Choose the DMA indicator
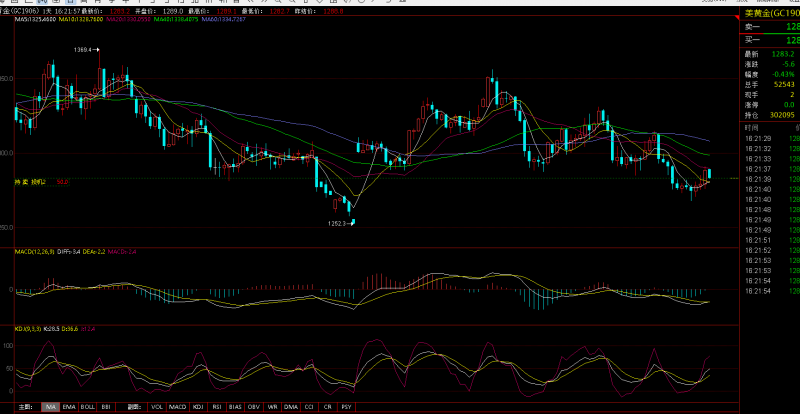 pos(290,407)
